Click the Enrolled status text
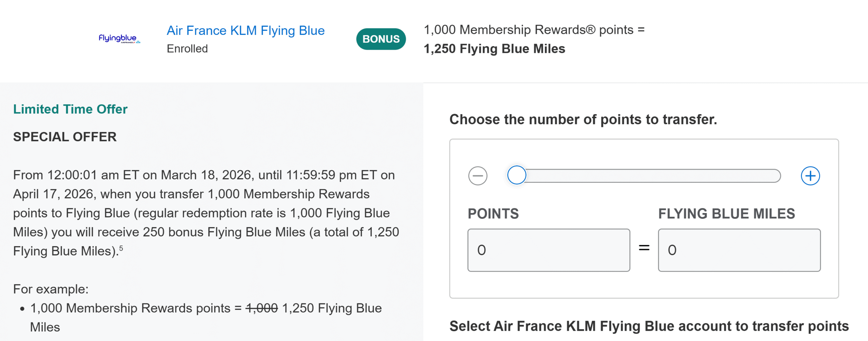This screenshot has height=341, width=868. (x=187, y=49)
